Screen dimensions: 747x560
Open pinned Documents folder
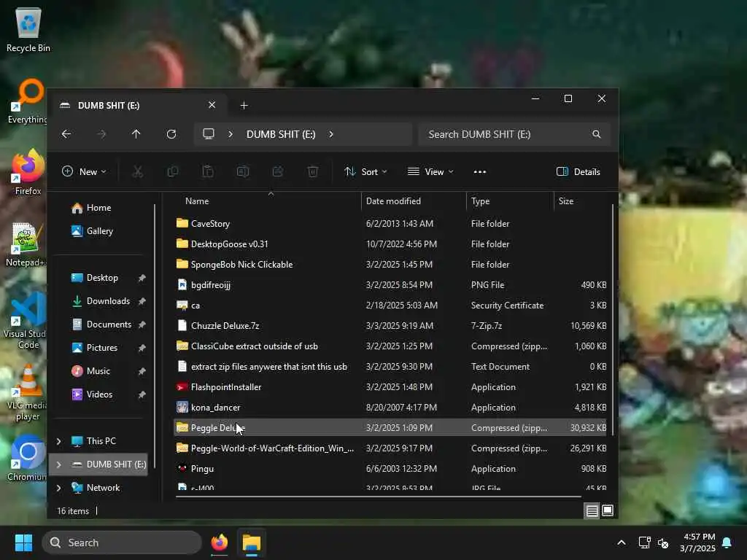point(101,324)
